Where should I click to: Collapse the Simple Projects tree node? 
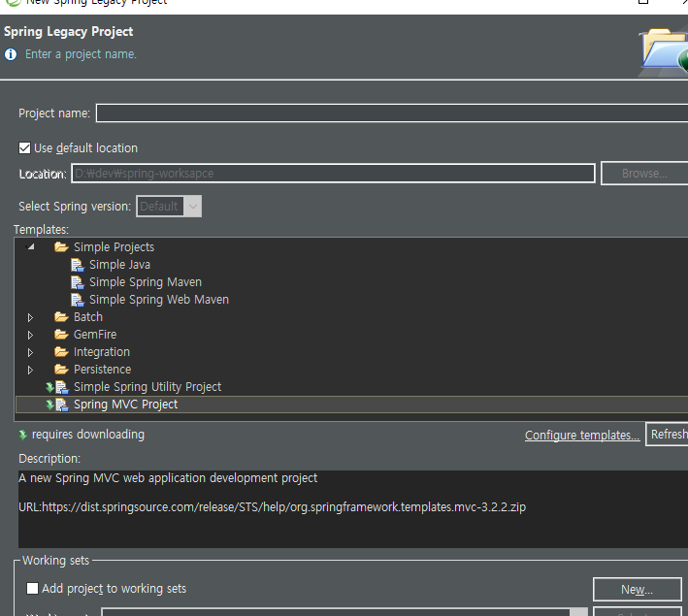click(31, 247)
